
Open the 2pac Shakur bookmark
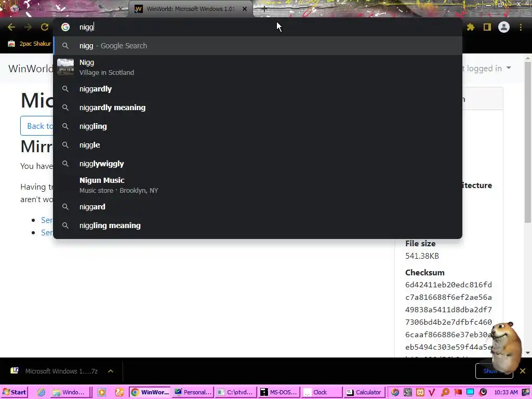coord(30,44)
